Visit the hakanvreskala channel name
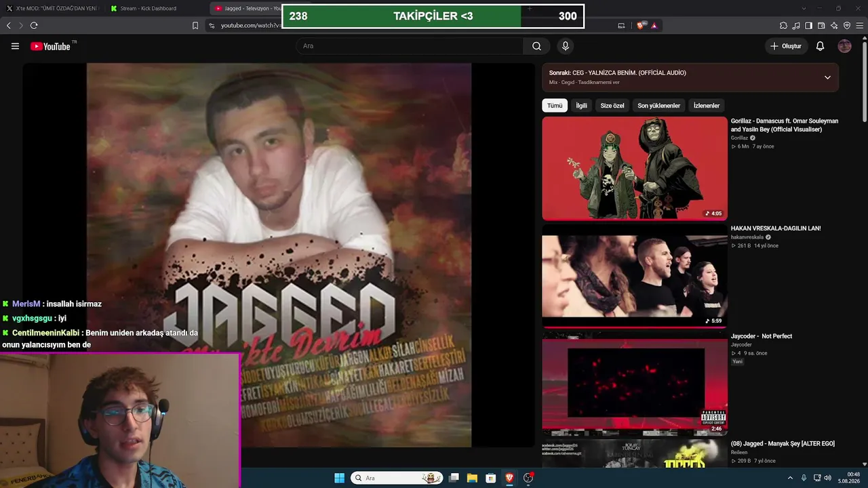Screen dimensions: 868x488 [x=747, y=237]
